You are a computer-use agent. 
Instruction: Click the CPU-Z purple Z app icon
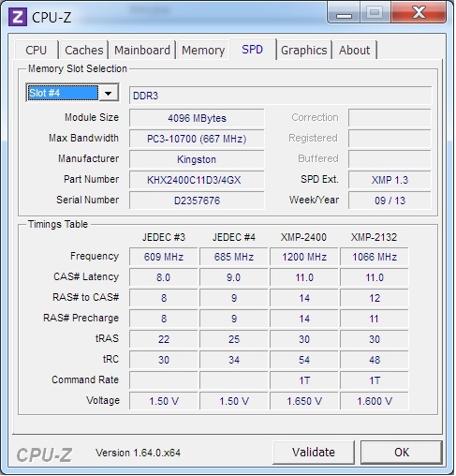point(18,17)
